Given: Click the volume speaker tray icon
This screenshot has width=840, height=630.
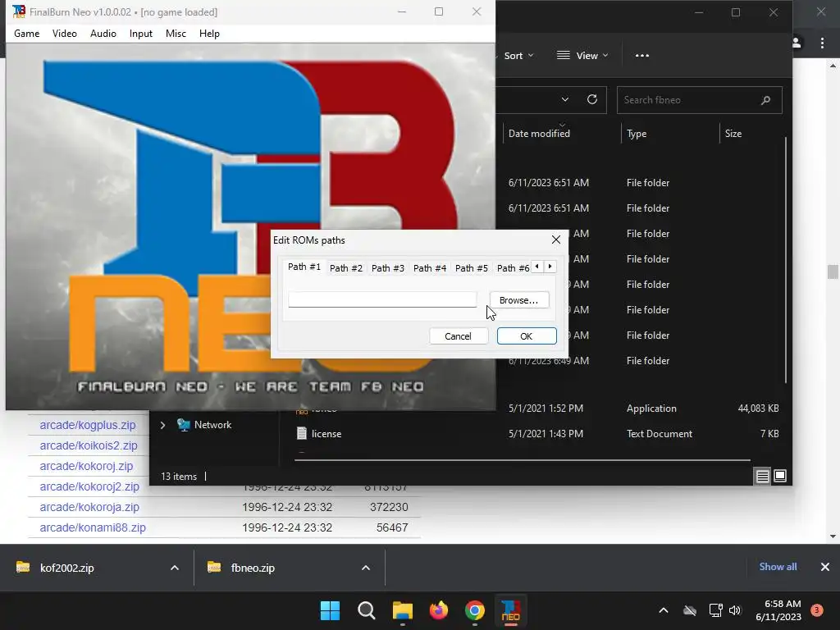Looking at the screenshot, I should point(735,610).
